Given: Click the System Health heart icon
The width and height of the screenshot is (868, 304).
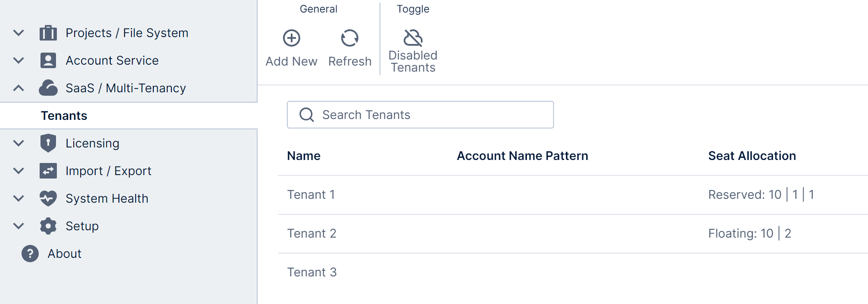Looking at the screenshot, I should pyautogui.click(x=48, y=198).
